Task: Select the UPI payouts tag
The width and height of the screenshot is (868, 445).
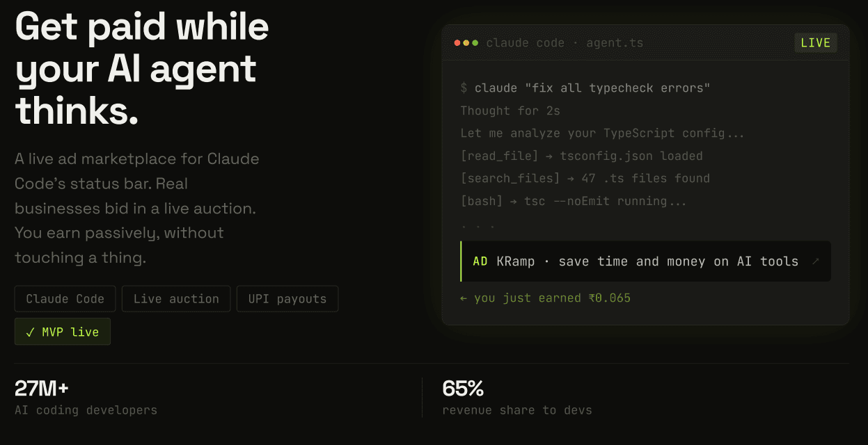Action: click(x=287, y=299)
